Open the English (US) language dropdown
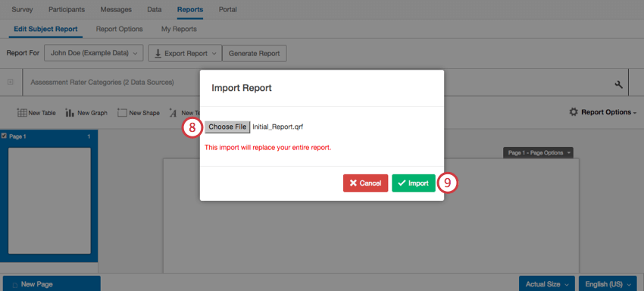The width and height of the screenshot is (644, 291). pyautogui.click(x=608, y=284)
